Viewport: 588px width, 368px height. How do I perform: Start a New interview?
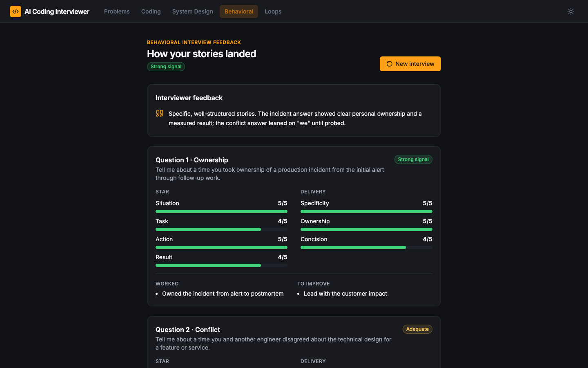pyautogui.click(x=410, y=64)
